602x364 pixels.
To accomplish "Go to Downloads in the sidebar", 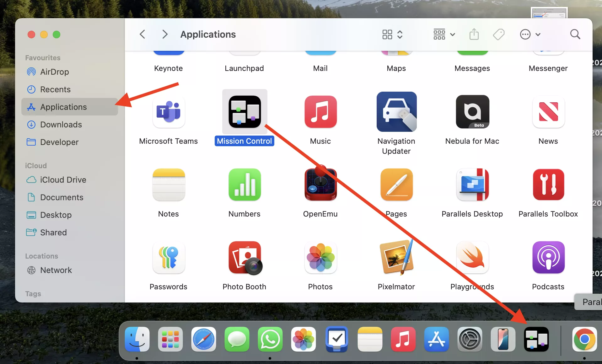I will pos(61,125).
